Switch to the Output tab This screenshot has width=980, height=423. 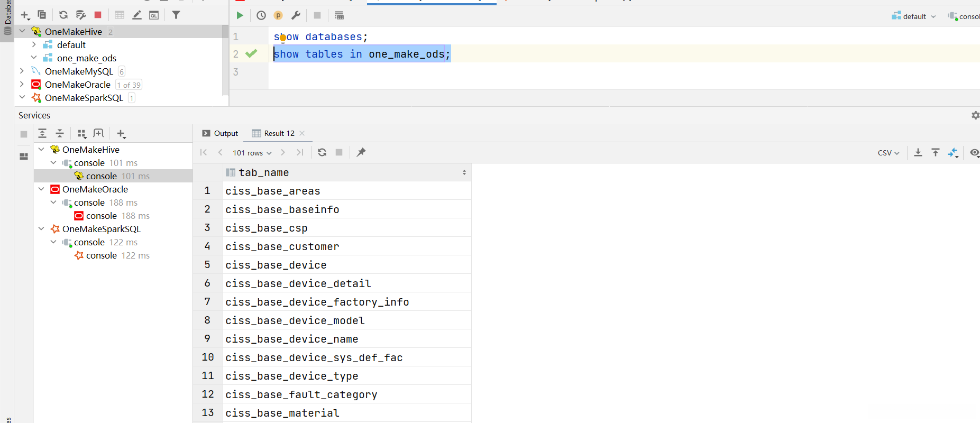221,133
